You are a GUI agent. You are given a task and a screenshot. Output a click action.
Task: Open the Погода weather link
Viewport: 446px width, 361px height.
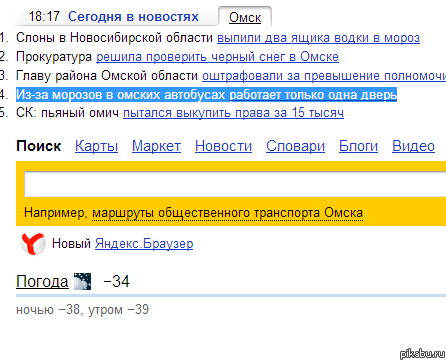42,281
